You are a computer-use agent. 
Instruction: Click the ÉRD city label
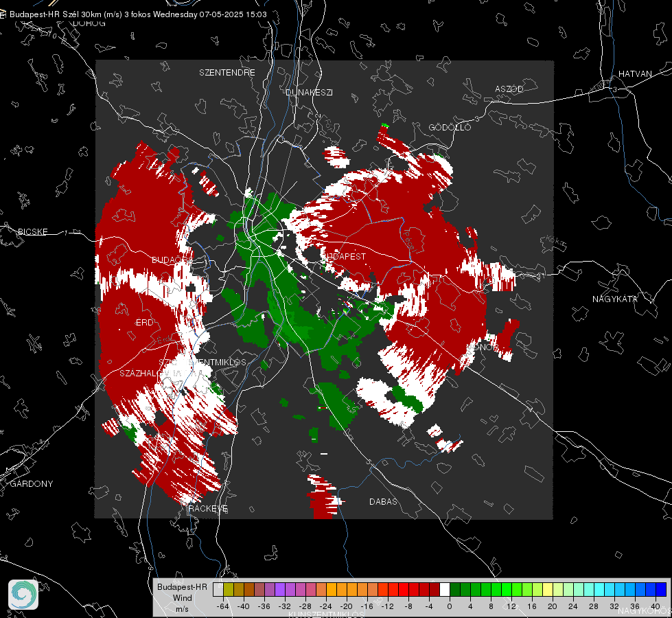pos(144,323)
